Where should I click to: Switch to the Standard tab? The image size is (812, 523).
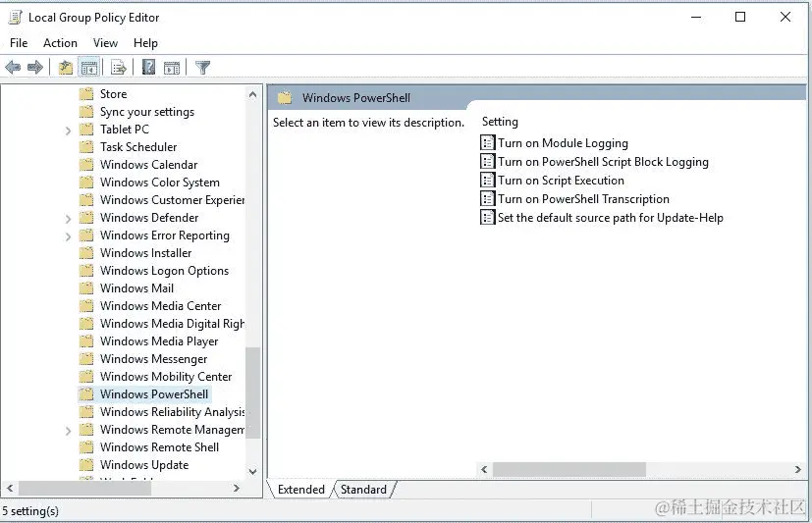[x=363, y=490]
